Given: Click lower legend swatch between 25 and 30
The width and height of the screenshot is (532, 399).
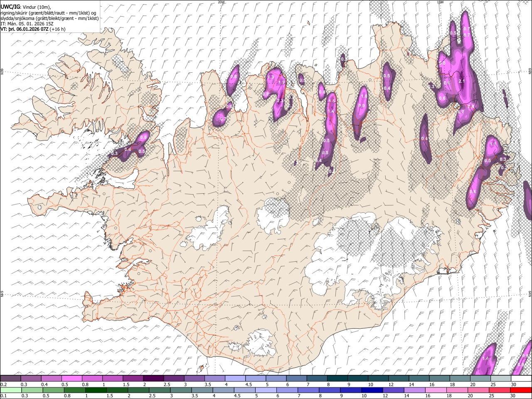Looking at the screenshot, I should (499, 390).
